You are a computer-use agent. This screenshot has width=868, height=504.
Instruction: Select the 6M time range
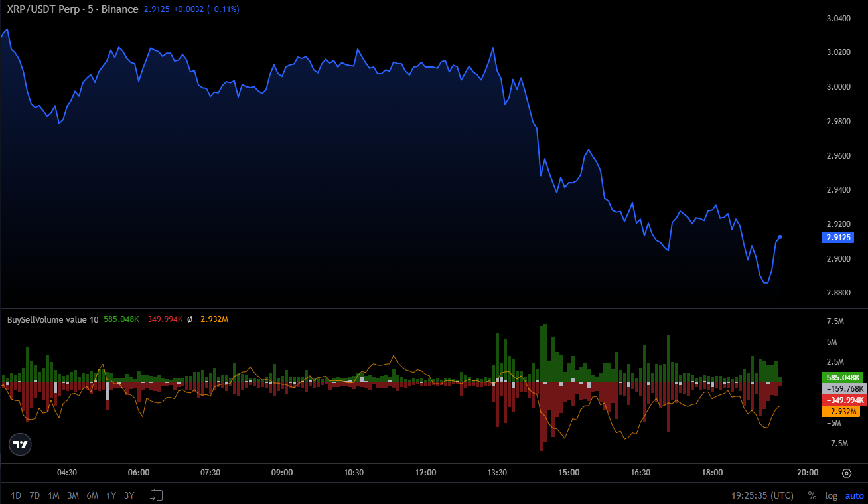tap(92, 495)
